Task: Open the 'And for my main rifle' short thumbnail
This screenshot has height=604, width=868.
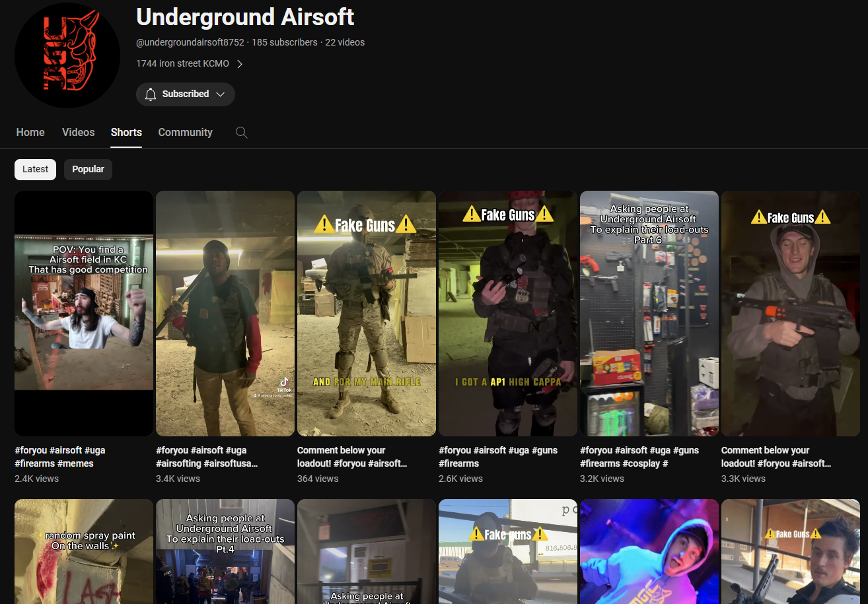Action: click(x=366, y=314)
